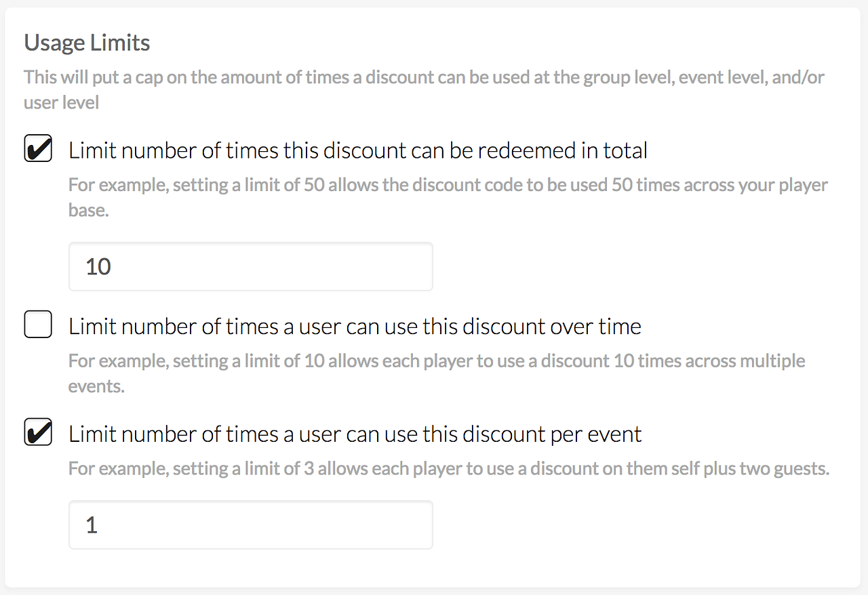868x595 pixels.
Task: Click the word 'base.' ending the first example
Action: click(x=89, y=210)
